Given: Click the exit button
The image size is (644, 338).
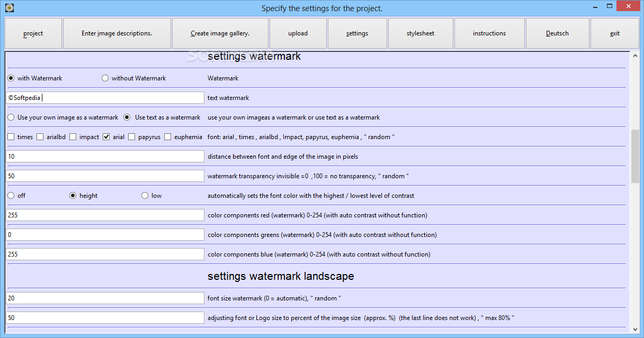Looking at the screenshot, I should (615, 33).
